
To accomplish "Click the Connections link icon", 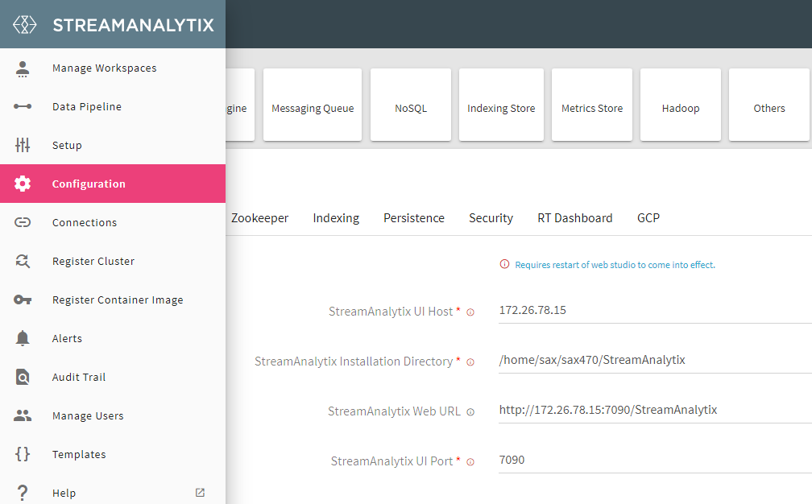I will (23, 222).
